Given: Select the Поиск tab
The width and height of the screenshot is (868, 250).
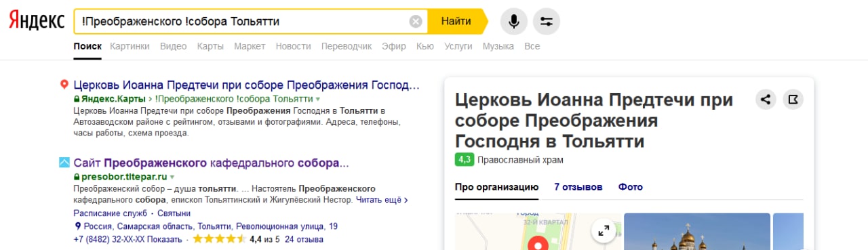Looking at the screenshot, I should pyautogui.click(x=87, y=46).
